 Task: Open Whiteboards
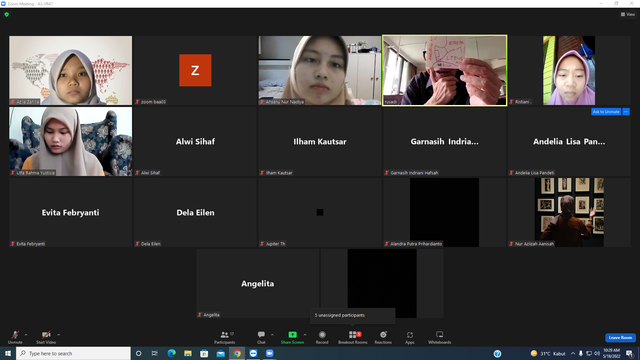pos(440,337)
